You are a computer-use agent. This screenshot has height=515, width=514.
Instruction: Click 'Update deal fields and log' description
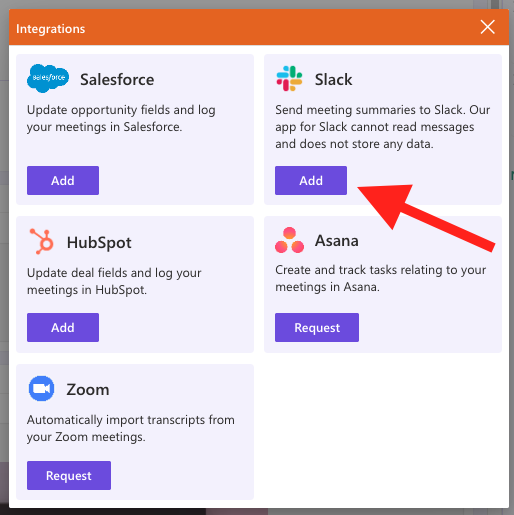pyautogui.click(x=114, y=281)
